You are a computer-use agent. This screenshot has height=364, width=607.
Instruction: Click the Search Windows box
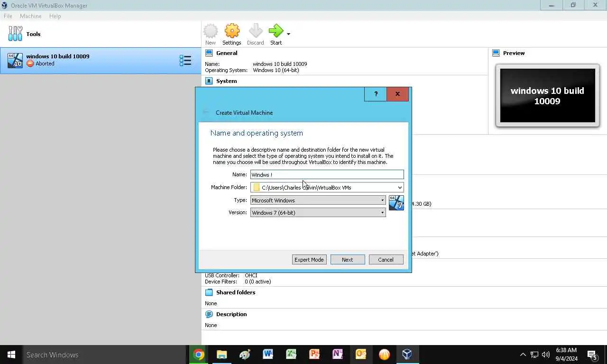[x=105, y=355]
